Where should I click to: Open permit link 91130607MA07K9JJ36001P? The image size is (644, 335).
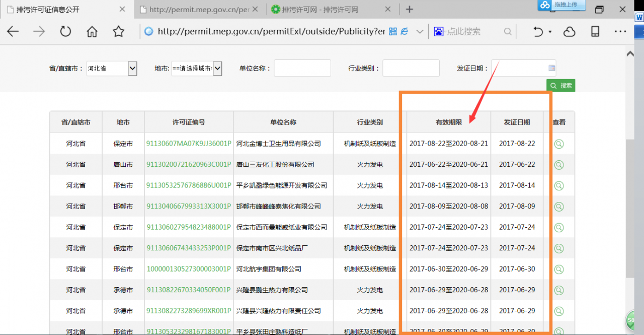point(188,143)
